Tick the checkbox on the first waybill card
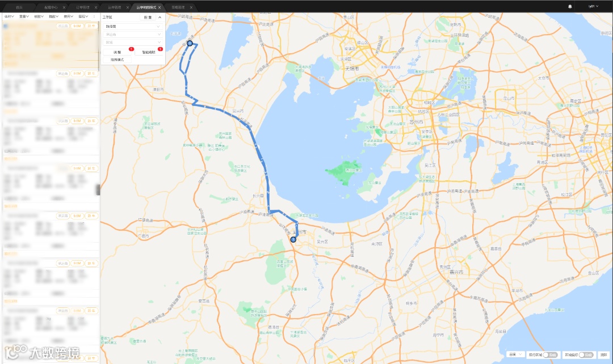The width and height of the screenshot is (613, 364). point(6,26)
